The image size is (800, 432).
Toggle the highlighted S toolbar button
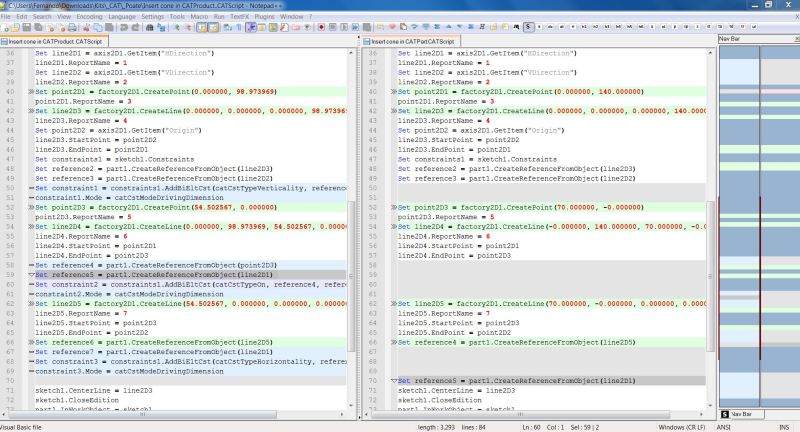(529, 27)
